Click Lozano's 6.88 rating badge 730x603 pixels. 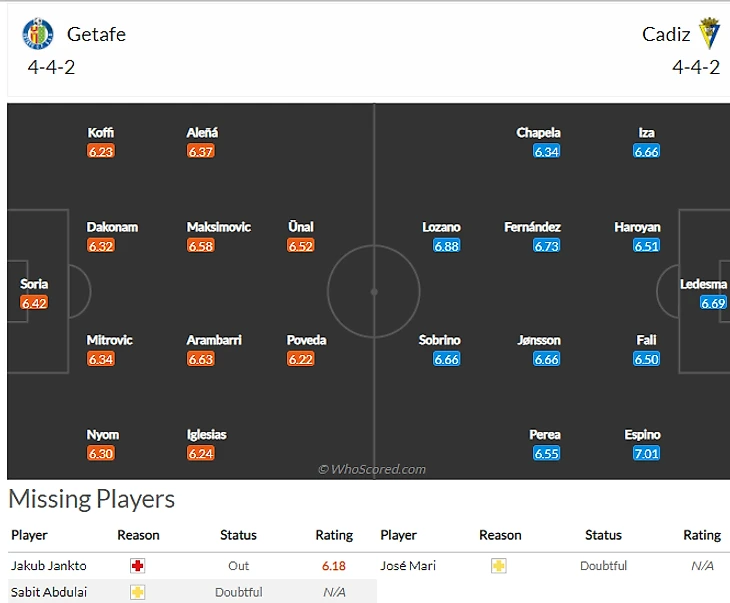pos(446,246)
